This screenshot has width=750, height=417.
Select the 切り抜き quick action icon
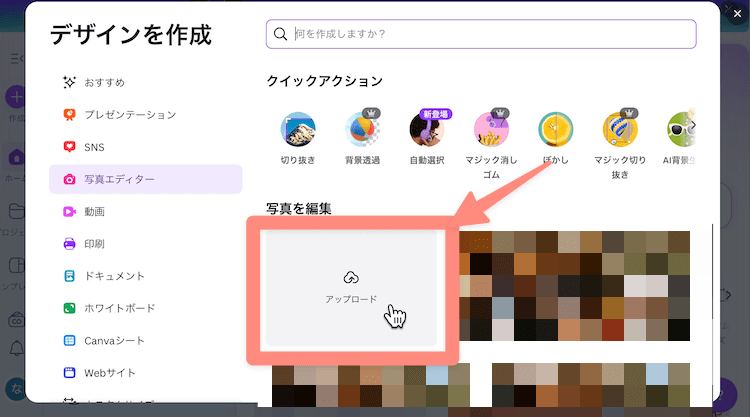[x=298, y=129]
